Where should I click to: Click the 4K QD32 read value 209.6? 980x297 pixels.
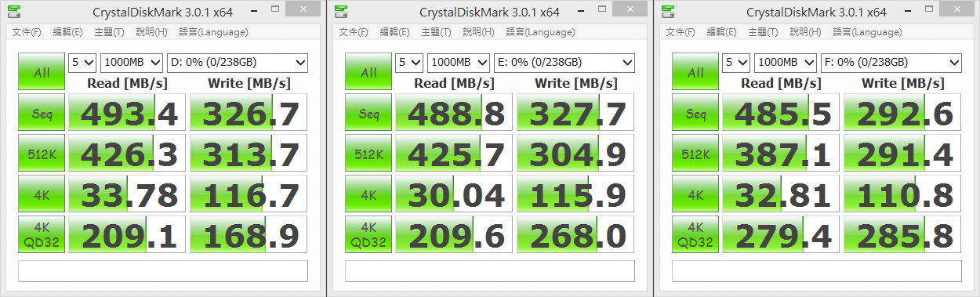click(454, 235)
